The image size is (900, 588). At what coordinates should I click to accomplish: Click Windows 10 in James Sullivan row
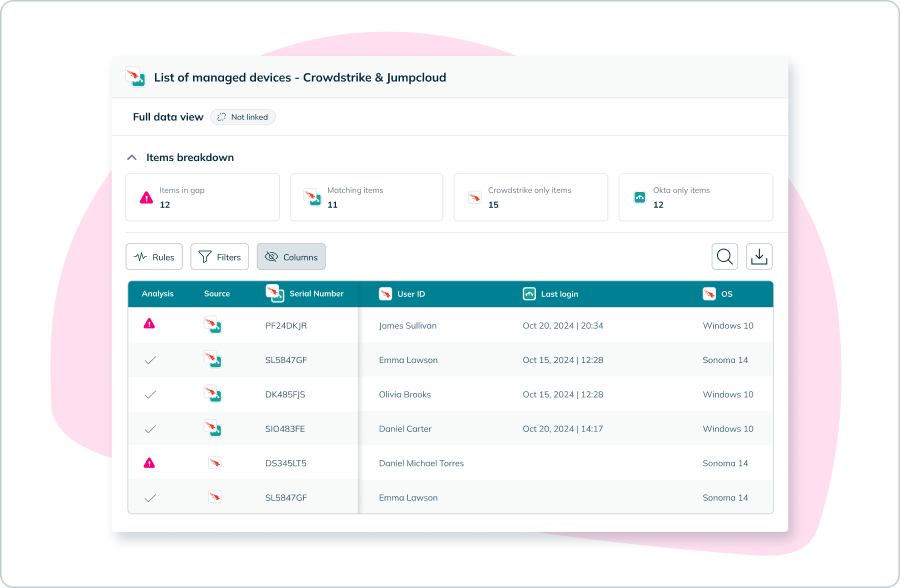click(x=728, y=326)
